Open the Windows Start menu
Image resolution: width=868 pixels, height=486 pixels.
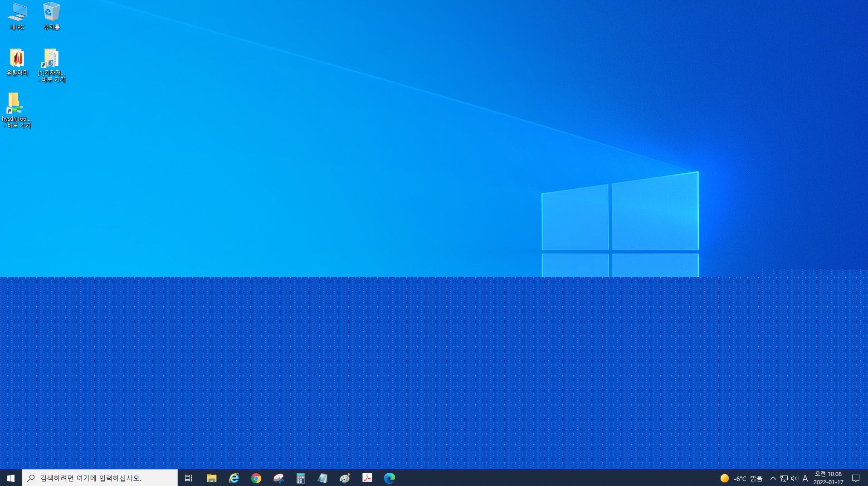(x=11, y=478)
